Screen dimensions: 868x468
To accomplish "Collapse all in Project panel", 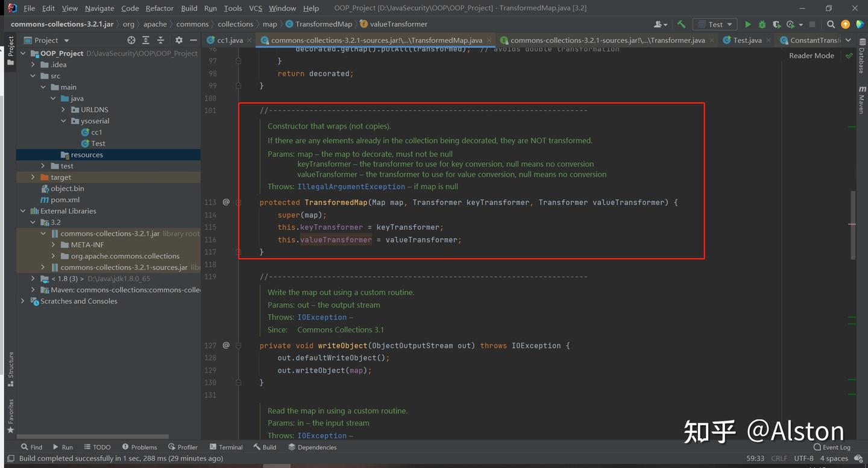I will tap(160, 40).
